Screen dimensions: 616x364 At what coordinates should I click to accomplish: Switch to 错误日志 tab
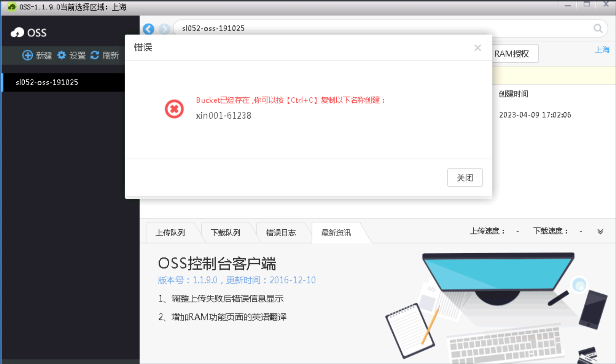(x=281, y=233)
